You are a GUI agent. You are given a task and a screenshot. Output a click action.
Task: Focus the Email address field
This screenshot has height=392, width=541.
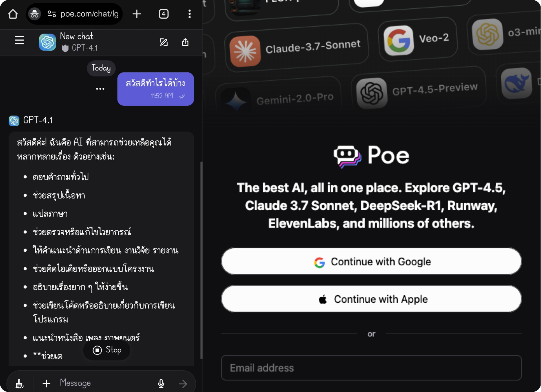tap(371, 368)
